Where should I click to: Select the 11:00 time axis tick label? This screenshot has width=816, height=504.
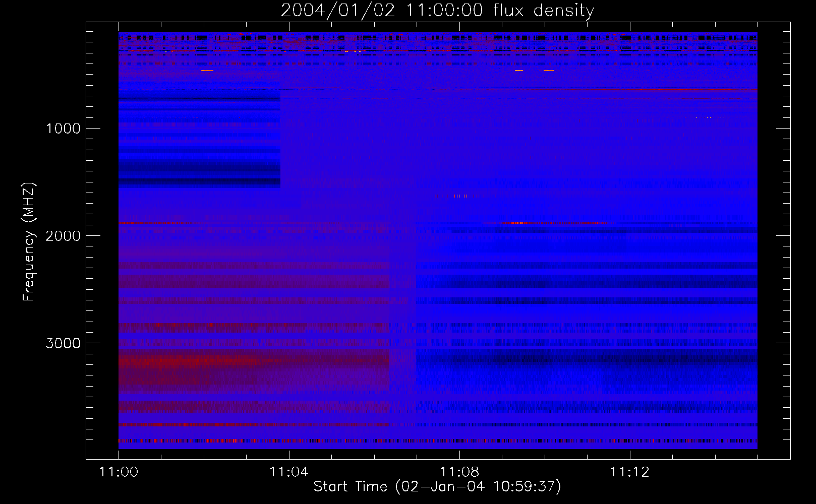119,472
